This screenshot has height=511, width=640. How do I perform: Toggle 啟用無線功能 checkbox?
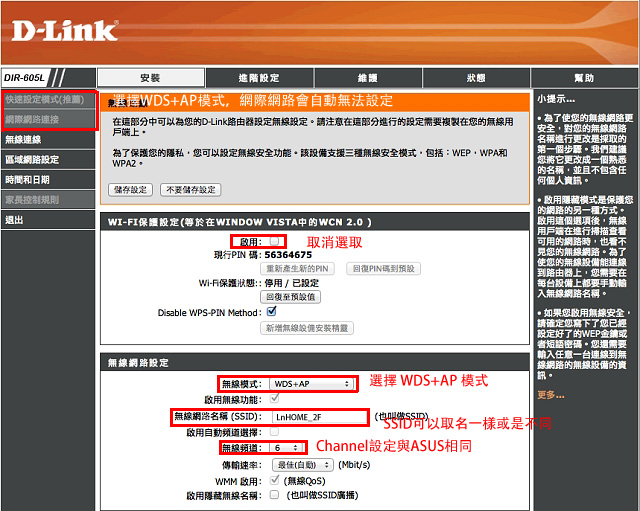[274, 398]
